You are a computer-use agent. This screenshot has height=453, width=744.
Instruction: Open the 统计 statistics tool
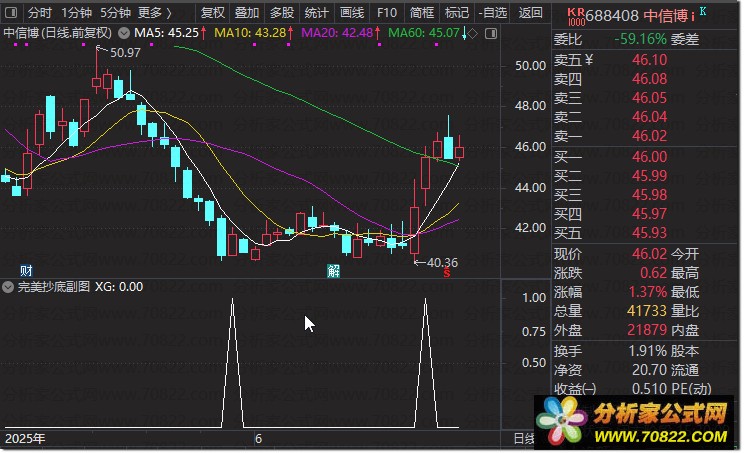[x=316, y=13]
